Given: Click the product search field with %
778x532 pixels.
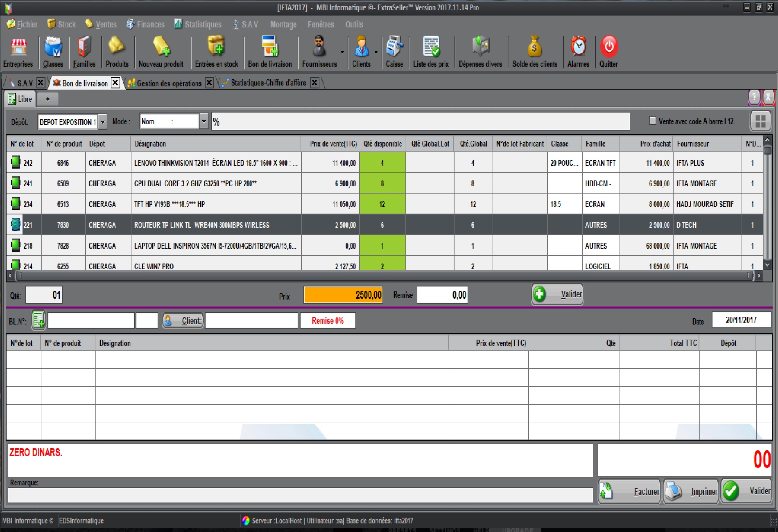Looking at the screenshot, I should (x=421, y=122).
